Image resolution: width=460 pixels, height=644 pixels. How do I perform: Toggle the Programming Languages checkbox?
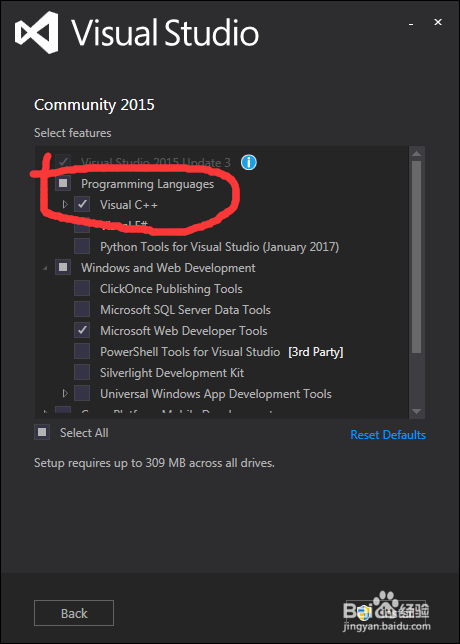tap(63, 183)
